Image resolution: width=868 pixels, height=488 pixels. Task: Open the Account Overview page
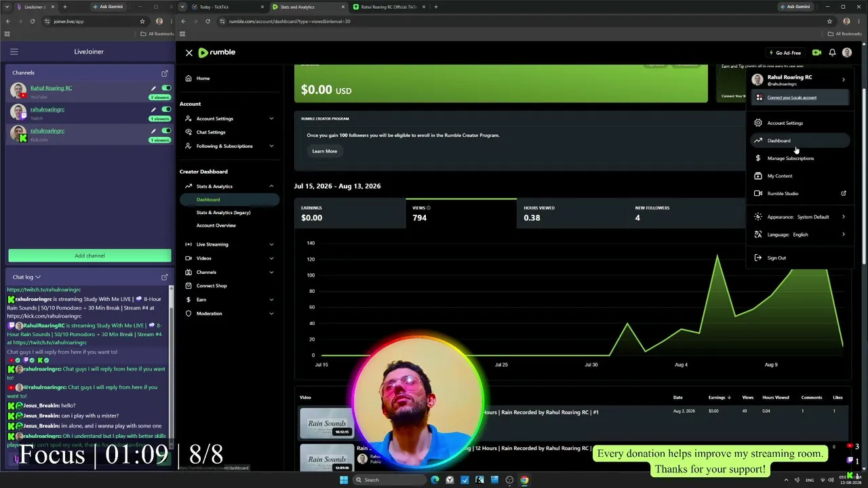[x=216, y=226]
